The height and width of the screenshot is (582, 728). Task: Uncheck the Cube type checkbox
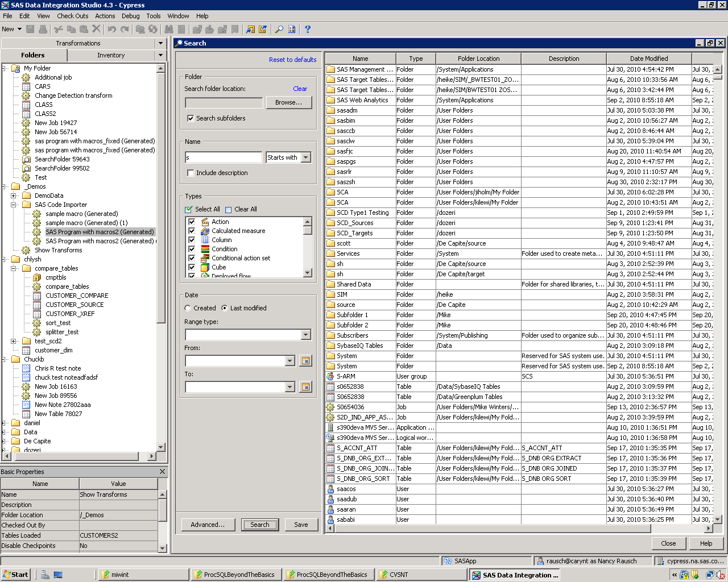[192, 267]
